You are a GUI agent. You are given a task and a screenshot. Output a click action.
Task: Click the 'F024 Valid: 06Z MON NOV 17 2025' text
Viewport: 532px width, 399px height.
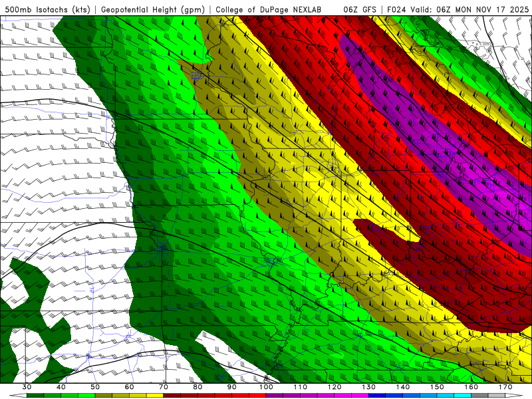point(458,9)
